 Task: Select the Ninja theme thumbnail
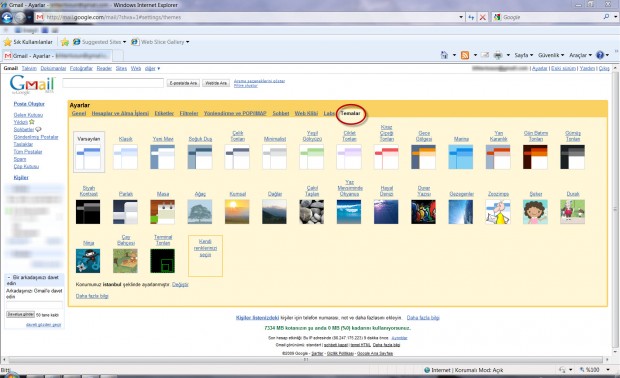(88, 261)
